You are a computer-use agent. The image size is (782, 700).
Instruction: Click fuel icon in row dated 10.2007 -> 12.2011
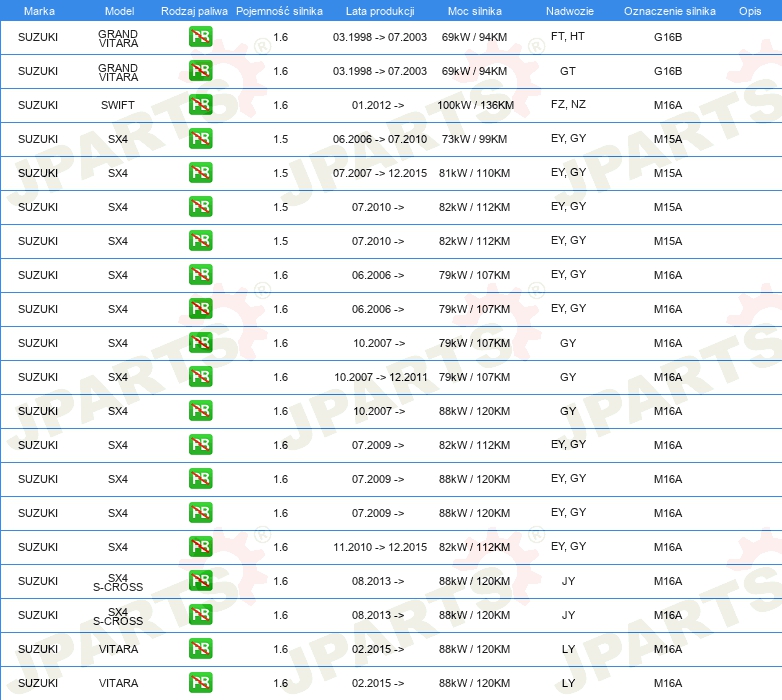coord(200,376)
